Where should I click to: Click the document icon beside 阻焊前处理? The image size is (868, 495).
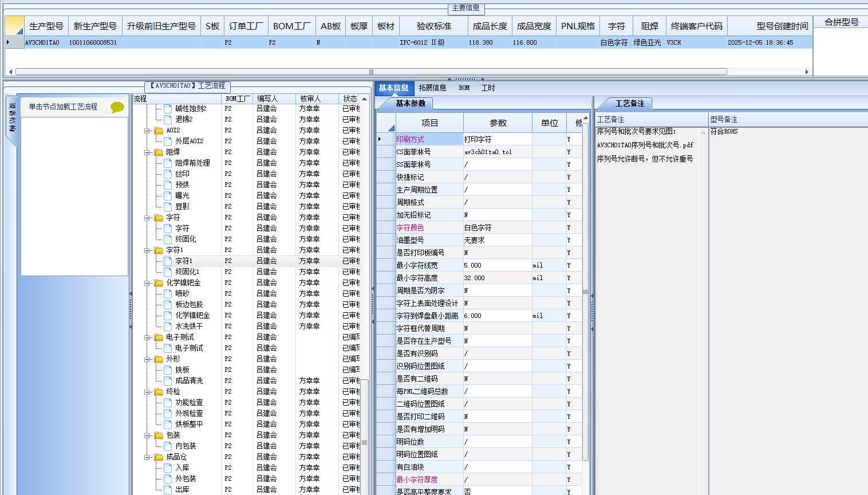click(168, 163)
